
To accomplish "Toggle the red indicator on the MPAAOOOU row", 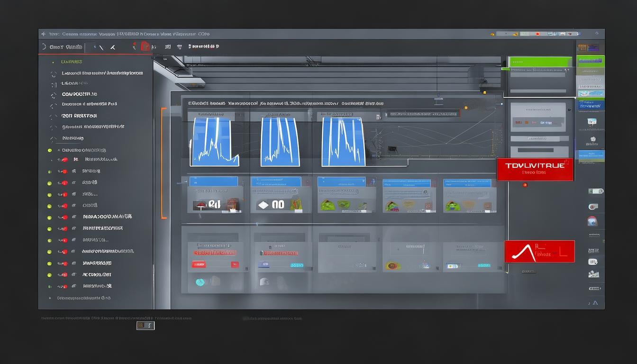I will (x=64, y=218).
